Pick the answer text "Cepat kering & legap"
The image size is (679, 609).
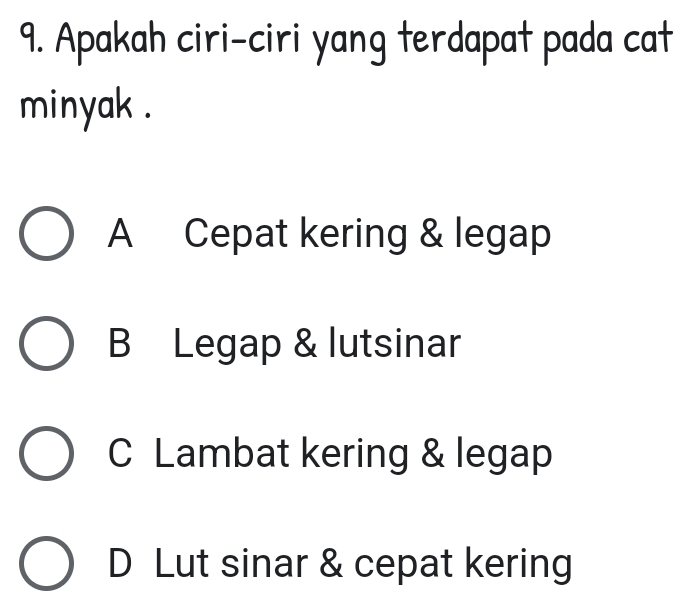pos(367,236)
